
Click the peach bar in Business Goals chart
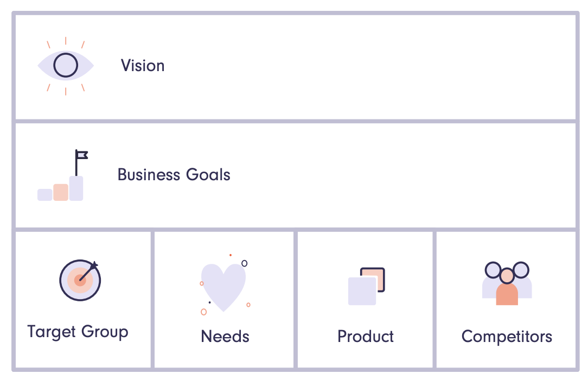61,192
